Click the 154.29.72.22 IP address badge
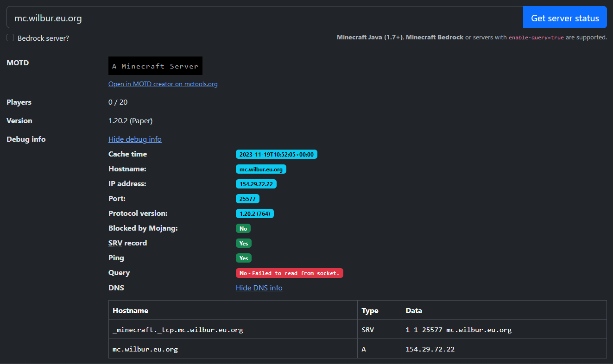Image resolution: width=613 pixels, height=364 pixels. coord(256,184)
